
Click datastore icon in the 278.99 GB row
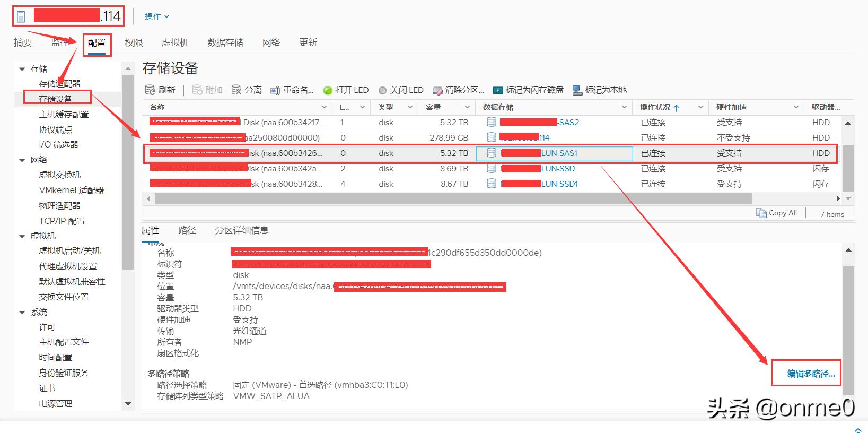tap(492, 137)
